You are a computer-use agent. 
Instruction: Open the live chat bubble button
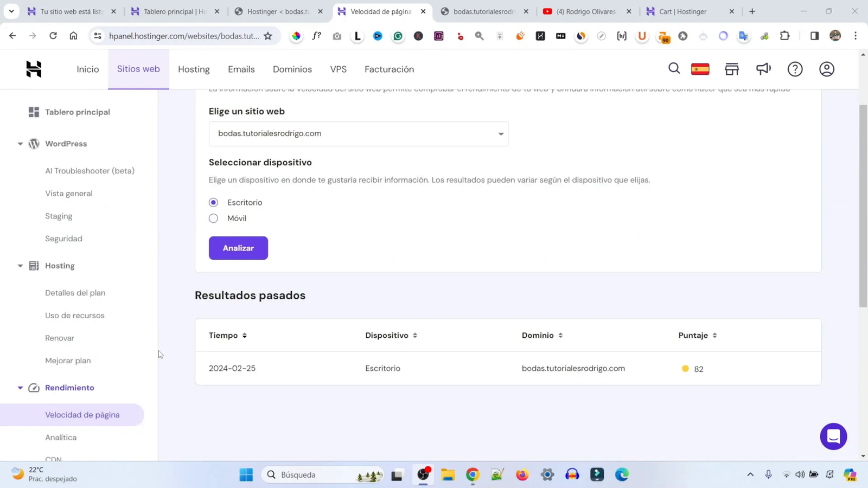[x=833, y=436]
